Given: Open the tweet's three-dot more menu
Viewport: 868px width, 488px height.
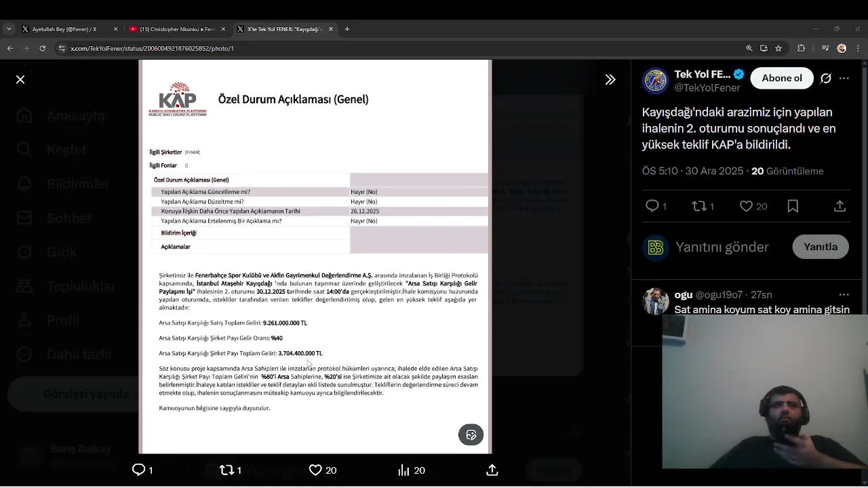Looking at the screenshot, I should tap(844, 78).
